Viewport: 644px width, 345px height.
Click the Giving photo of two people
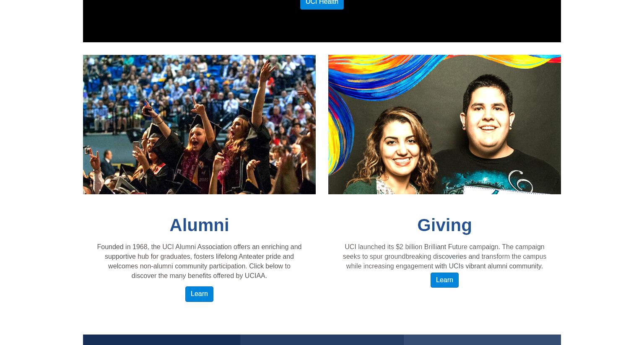tap(444, 124)
